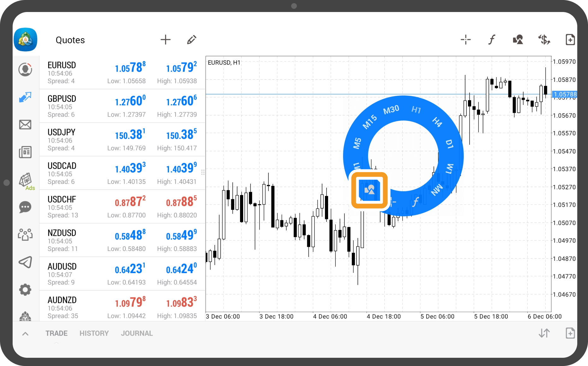Open the sort arrows in bottom bar
Viewport: 588px width, 366px height.
(544, 333)
